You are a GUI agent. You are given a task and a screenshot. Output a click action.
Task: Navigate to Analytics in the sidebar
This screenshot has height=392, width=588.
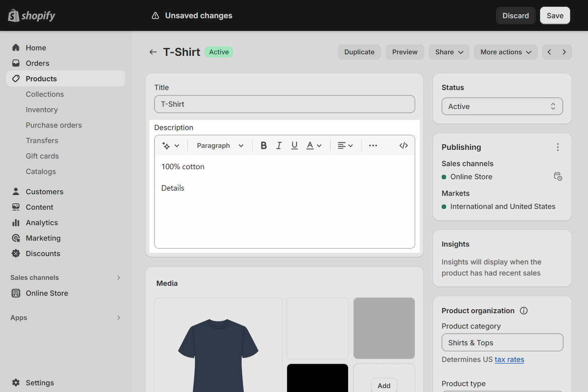42,223
